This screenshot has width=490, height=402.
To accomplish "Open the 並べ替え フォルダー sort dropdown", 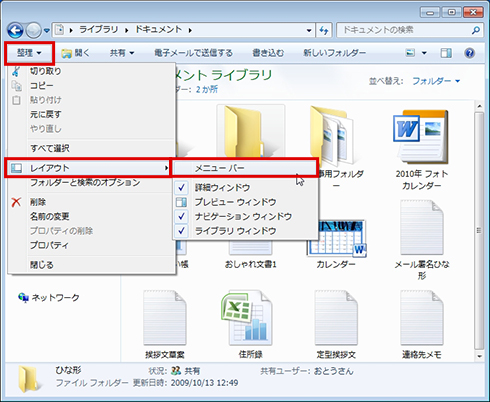I will point(436,81).
